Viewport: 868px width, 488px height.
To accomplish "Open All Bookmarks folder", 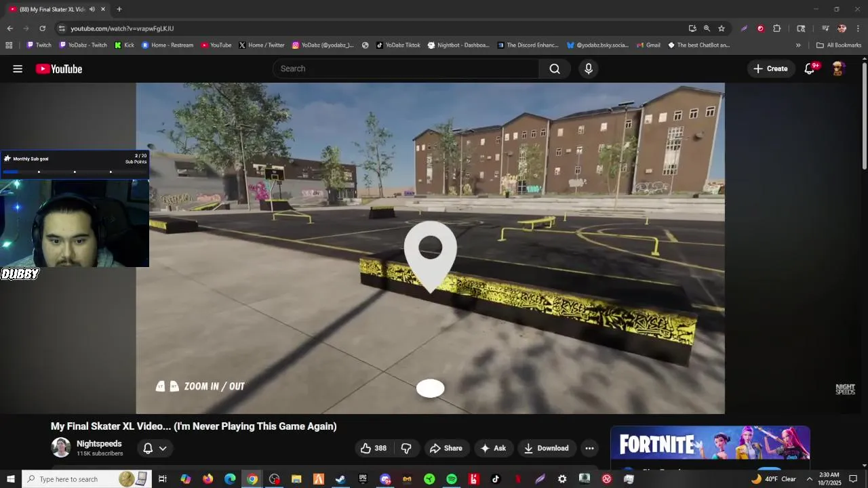I will 839,45.
